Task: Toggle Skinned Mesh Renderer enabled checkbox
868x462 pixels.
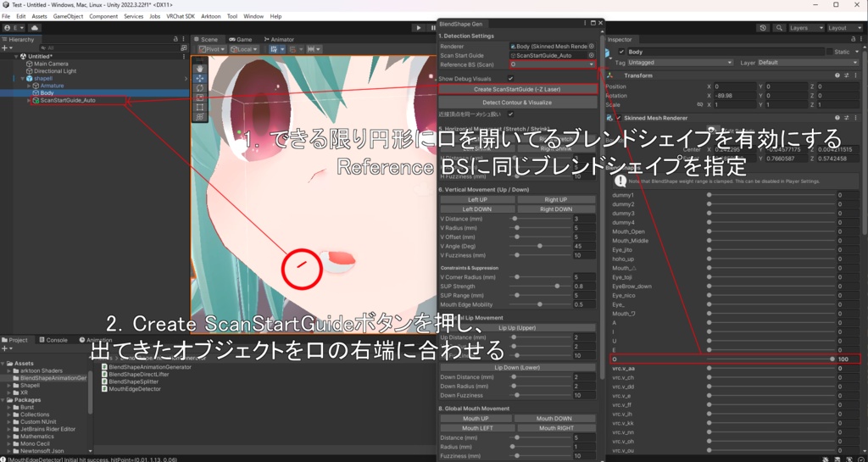Action: [x=619, y=118]
